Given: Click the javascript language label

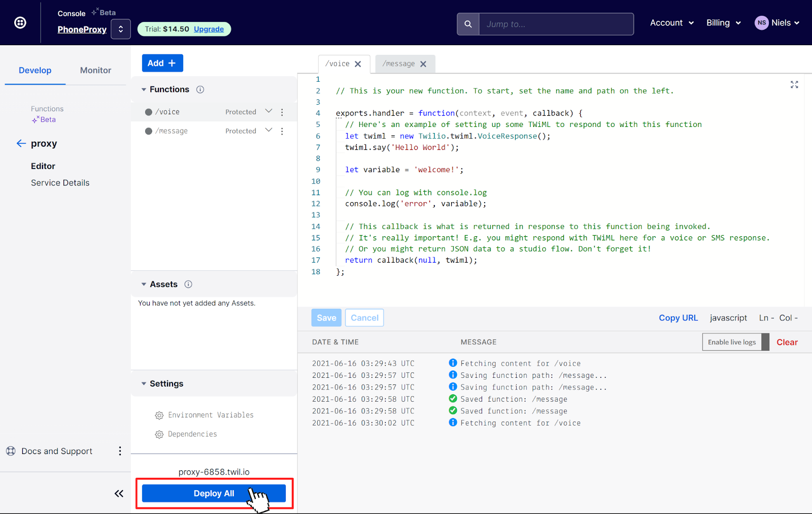Looking at the screenshot, I should [x=728, y=318].
